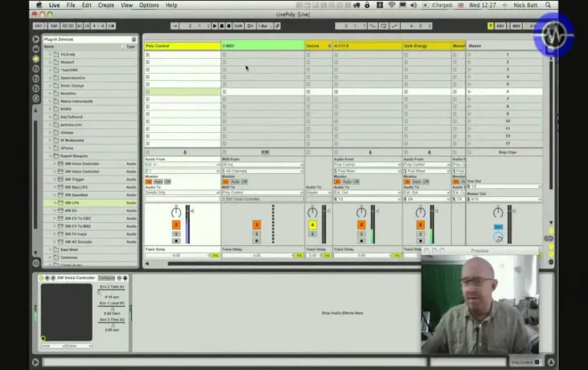Screen dimensions: 588x370
Task: Select the SW Quantizer plug-in row
Action: [x=90, y=194]
